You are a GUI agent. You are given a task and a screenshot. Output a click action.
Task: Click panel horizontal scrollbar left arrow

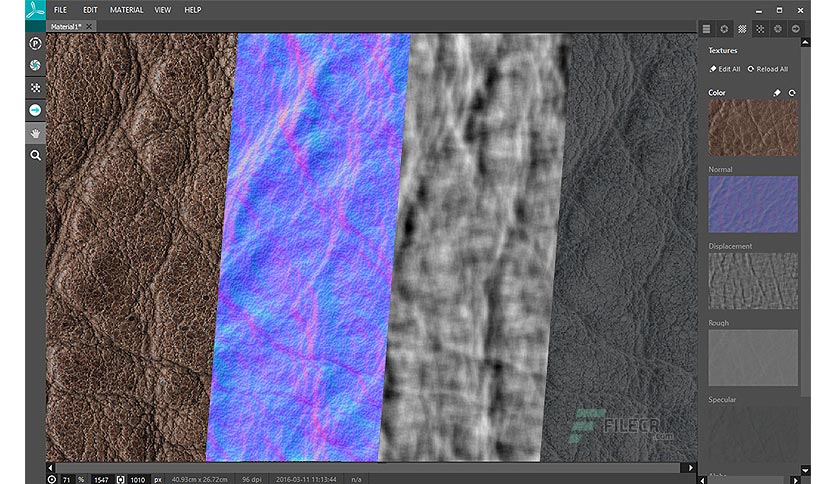coord(703,480)
